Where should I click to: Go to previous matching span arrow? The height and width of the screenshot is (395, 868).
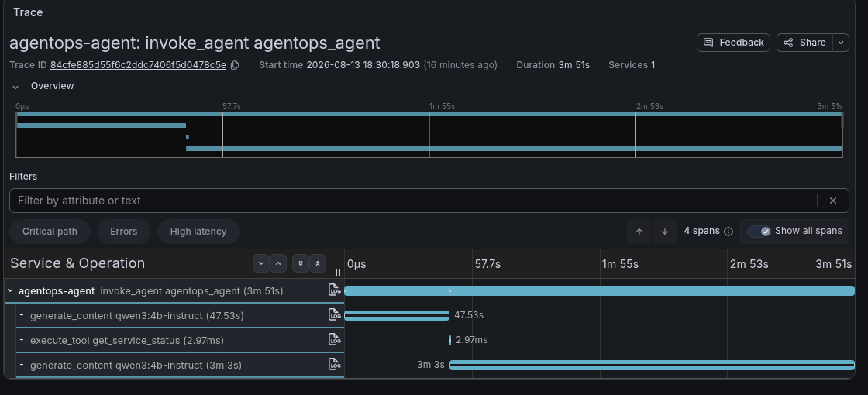point(639,232)
